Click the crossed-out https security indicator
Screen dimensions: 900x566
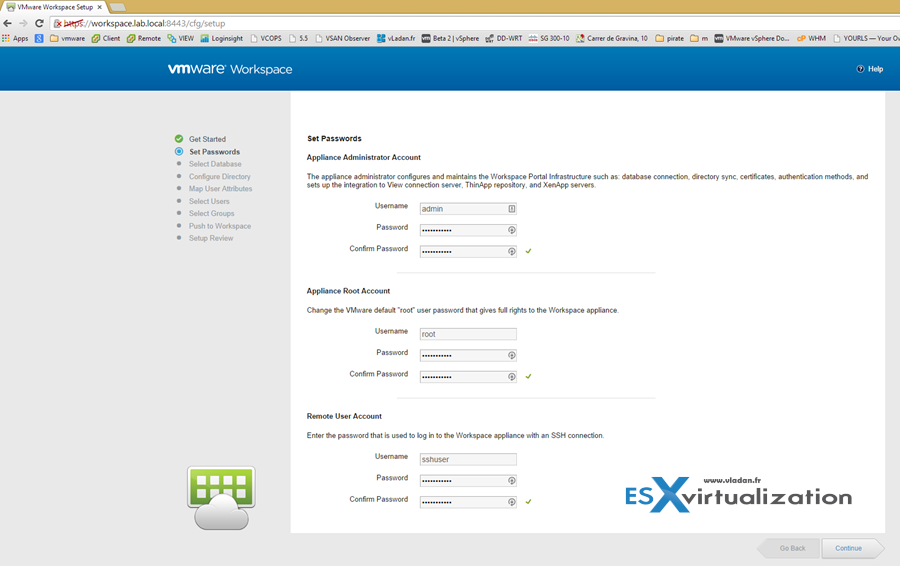[x=69, y=24]
